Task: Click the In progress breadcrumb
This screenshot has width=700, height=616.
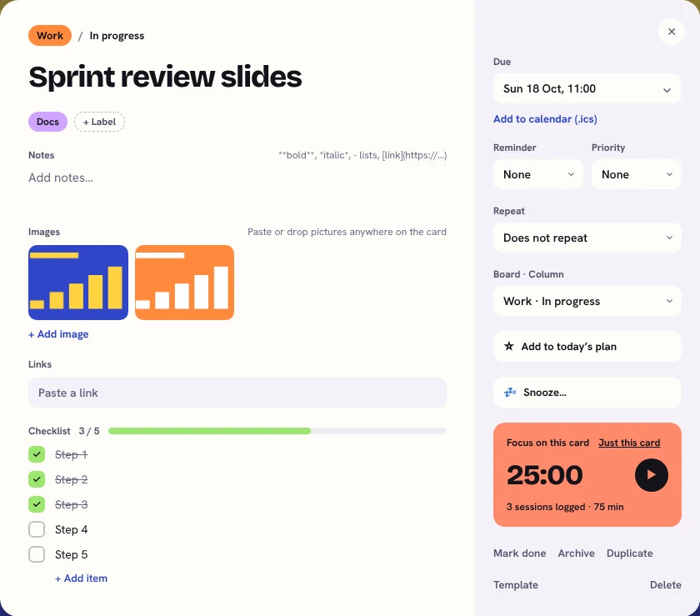Action: 117,36
